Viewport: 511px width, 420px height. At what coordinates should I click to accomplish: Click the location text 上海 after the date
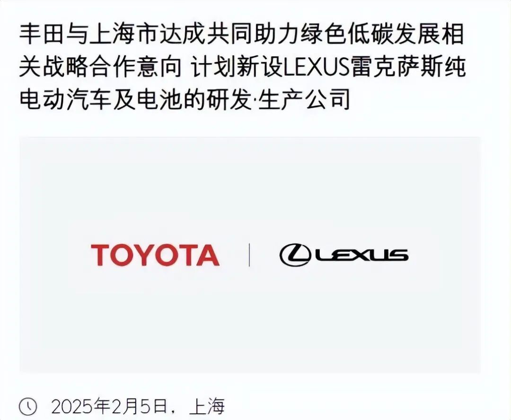pyautogui.click(x=207, y=407)
